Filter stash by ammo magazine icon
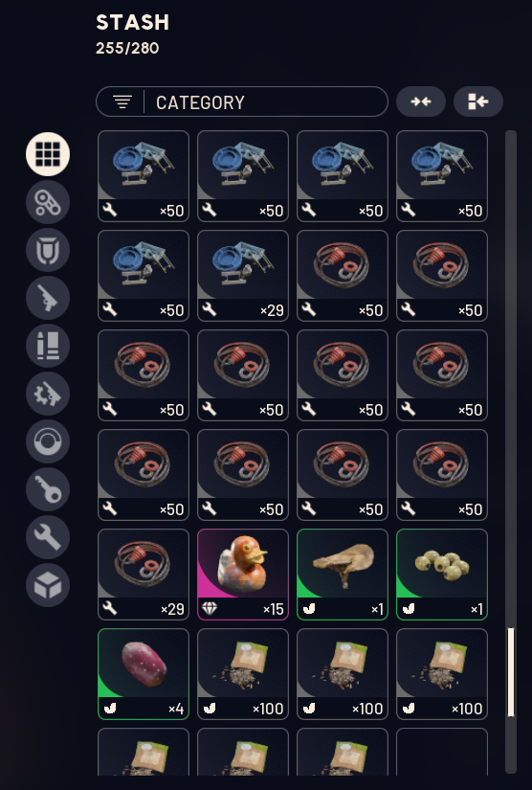 [48, 346]
